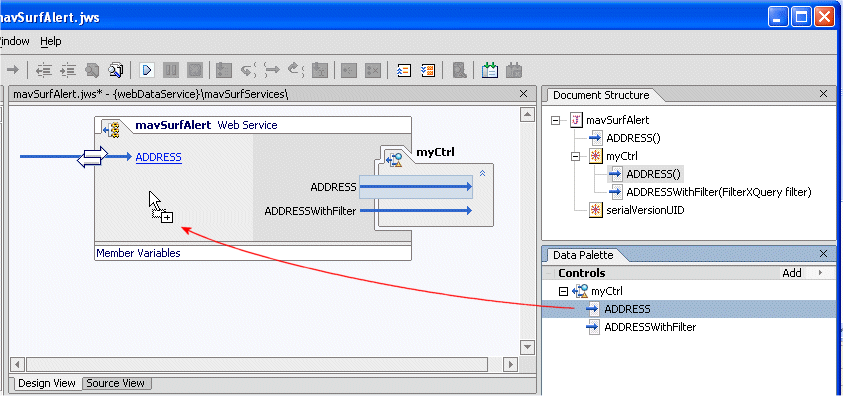Select serialVersionUID in Document Structure

point(645,210)
